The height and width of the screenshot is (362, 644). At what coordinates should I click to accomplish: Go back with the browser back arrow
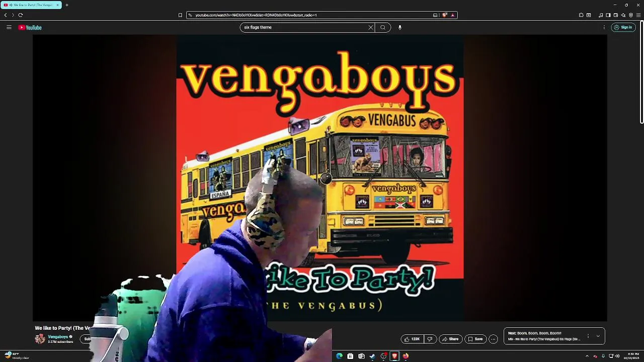coord(6,15)
